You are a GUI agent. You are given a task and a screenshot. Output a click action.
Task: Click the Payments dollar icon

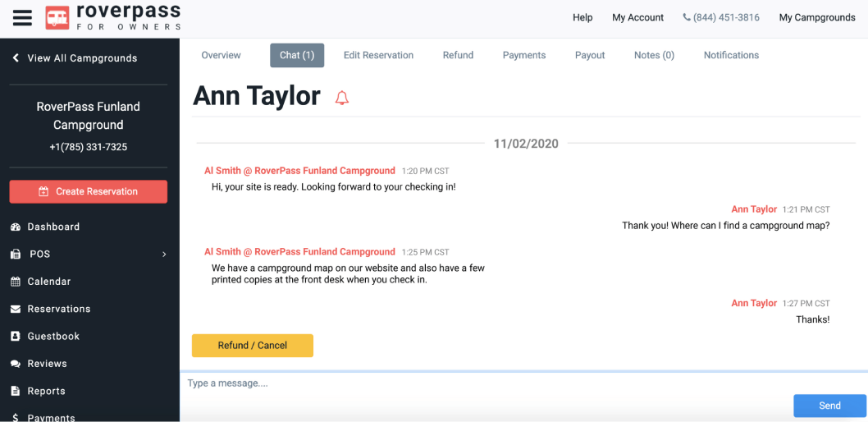16,418
